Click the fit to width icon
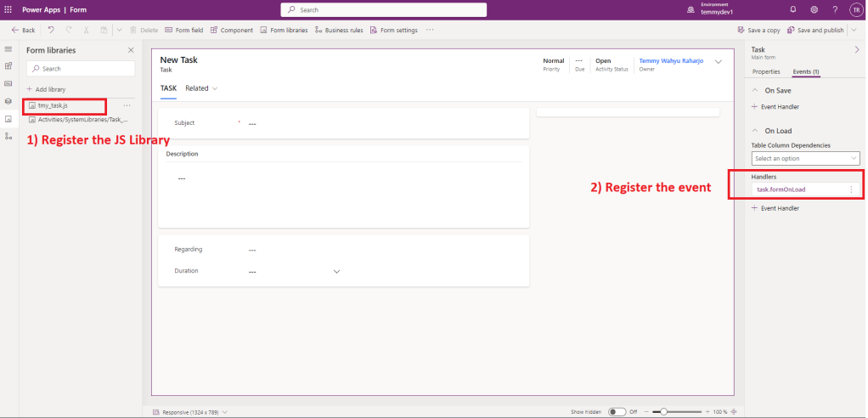Screen dimensions: 868x418 pyautogui.click(x=734, y=412)
